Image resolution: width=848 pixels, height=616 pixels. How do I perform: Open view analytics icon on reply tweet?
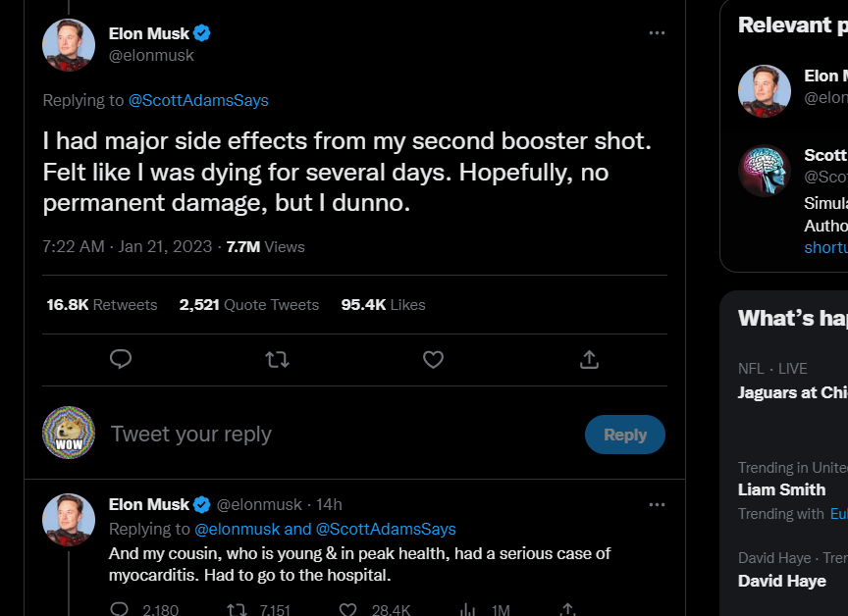[468, 609]
